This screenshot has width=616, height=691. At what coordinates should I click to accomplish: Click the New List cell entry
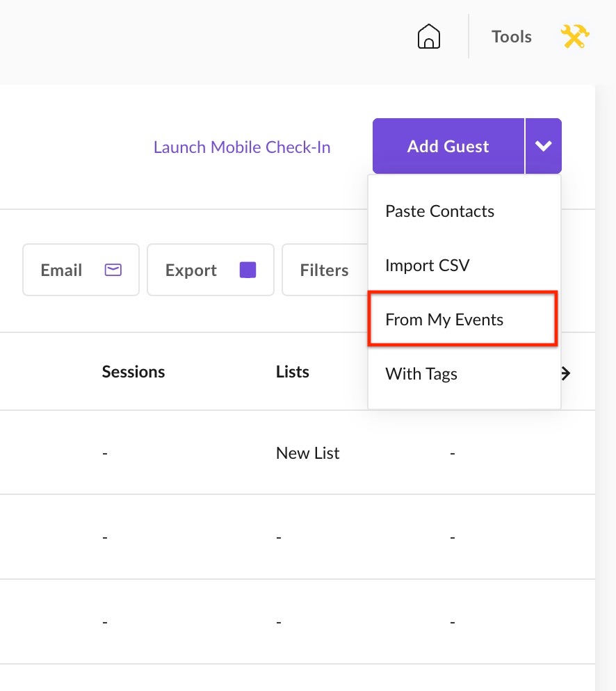[x=307, y=453]
